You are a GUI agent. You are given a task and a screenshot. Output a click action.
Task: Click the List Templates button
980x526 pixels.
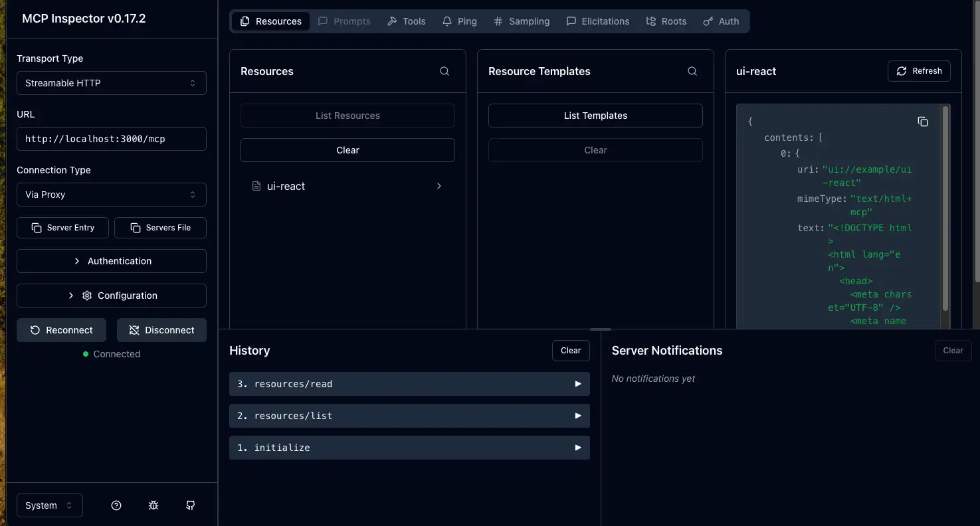[595, 116]
